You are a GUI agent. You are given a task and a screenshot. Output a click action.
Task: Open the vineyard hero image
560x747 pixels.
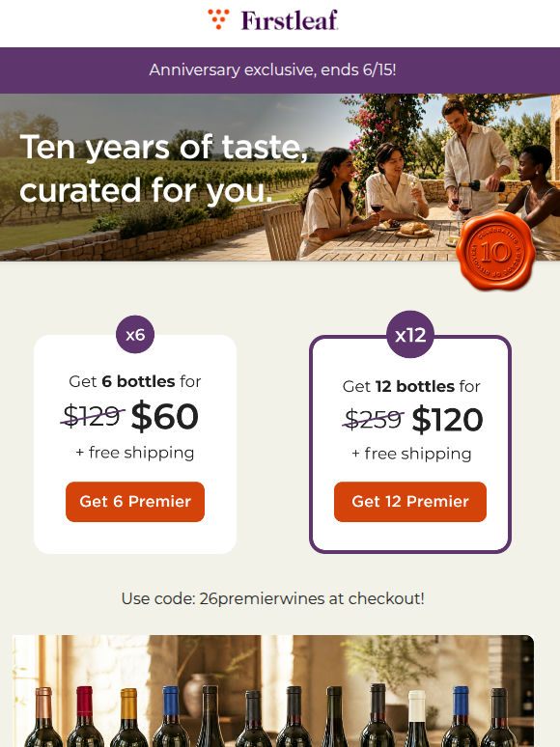click(x=280, y=178)
